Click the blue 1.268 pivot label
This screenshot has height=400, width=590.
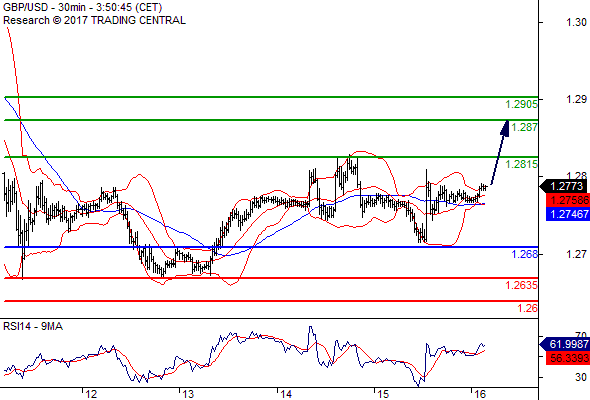coord(524,254)
